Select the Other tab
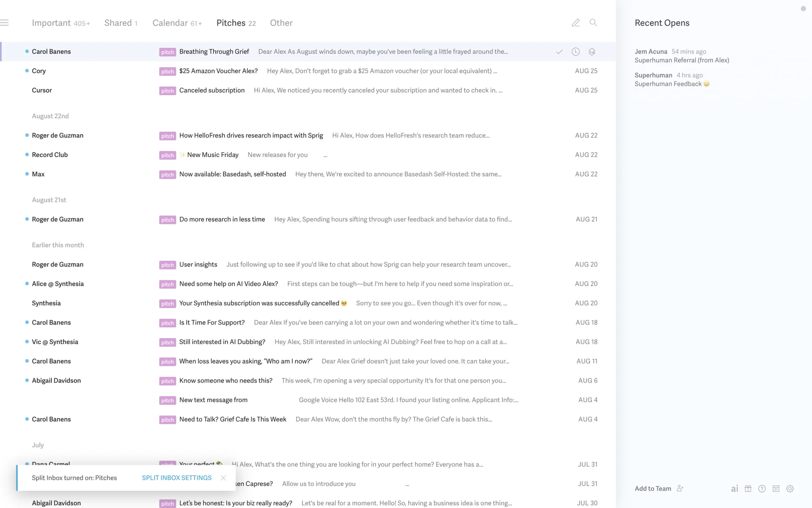 (281, 23)
